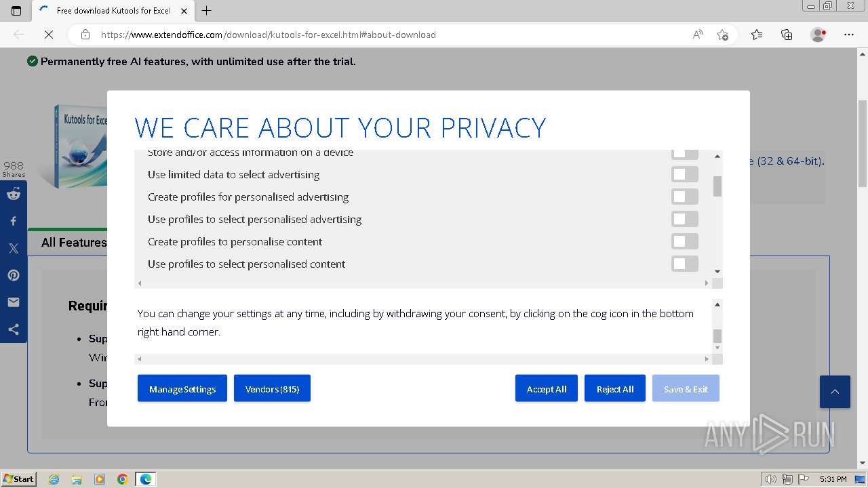Click the Windows Start button

(x=19, y=479)
